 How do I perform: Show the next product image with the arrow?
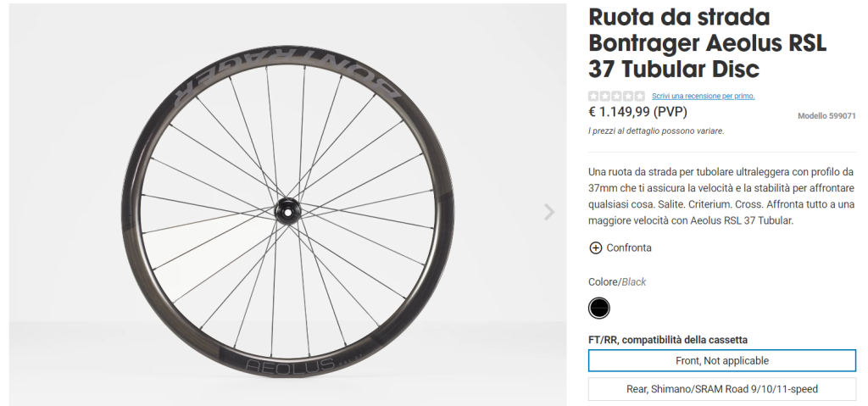pyautogui.click(x=549, y=212)
